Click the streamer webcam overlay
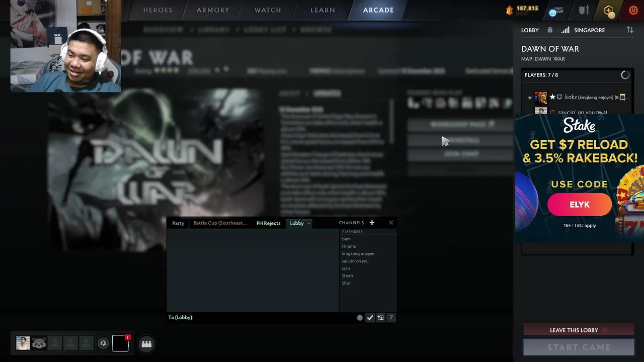The width and height of the screenshot is (644, 362). (x=65, y=46)
